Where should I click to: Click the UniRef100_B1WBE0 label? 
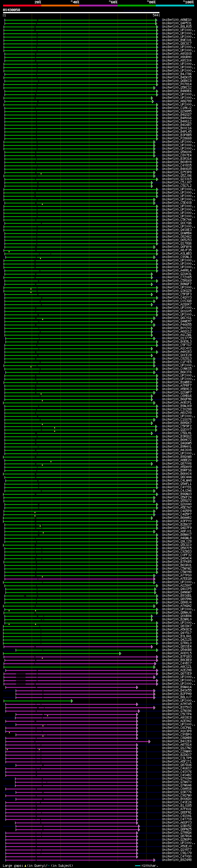click(177, 382)
